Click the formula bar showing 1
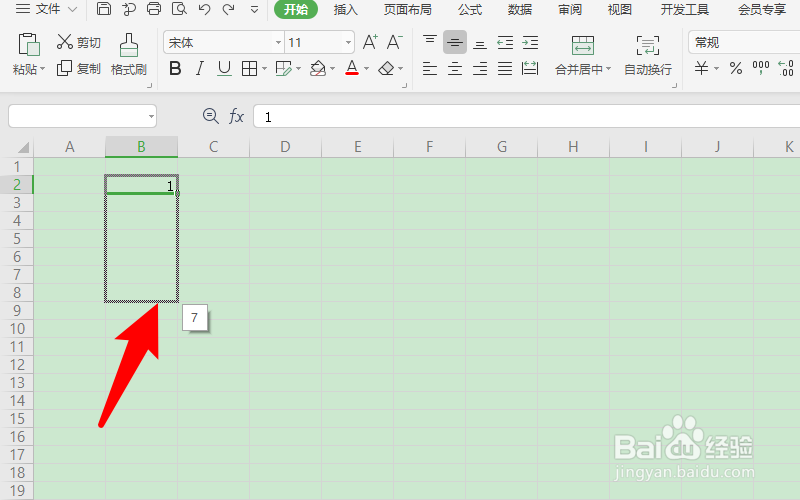 527,117
